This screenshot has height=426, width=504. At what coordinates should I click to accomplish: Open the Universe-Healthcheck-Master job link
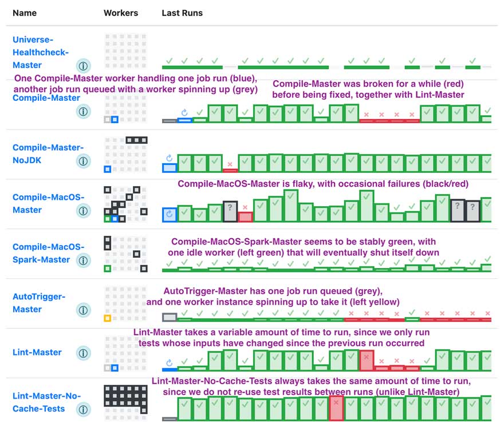(x=41, y=52)
